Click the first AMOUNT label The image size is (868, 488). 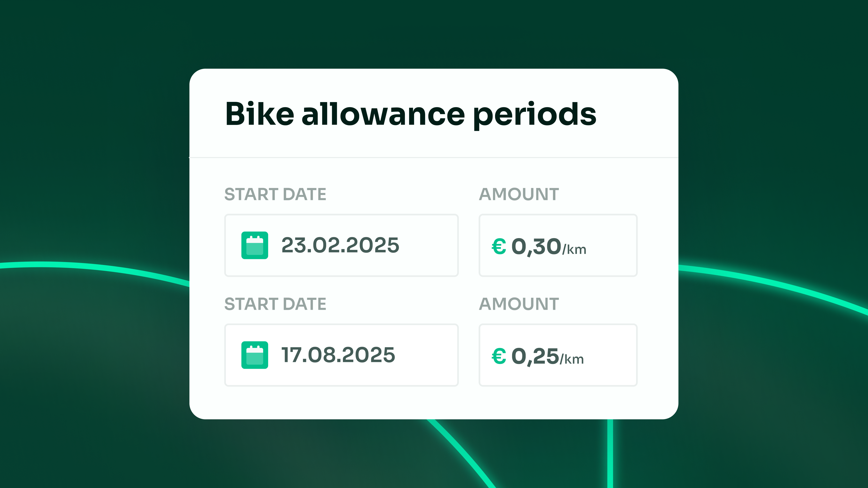coord(519,194)
